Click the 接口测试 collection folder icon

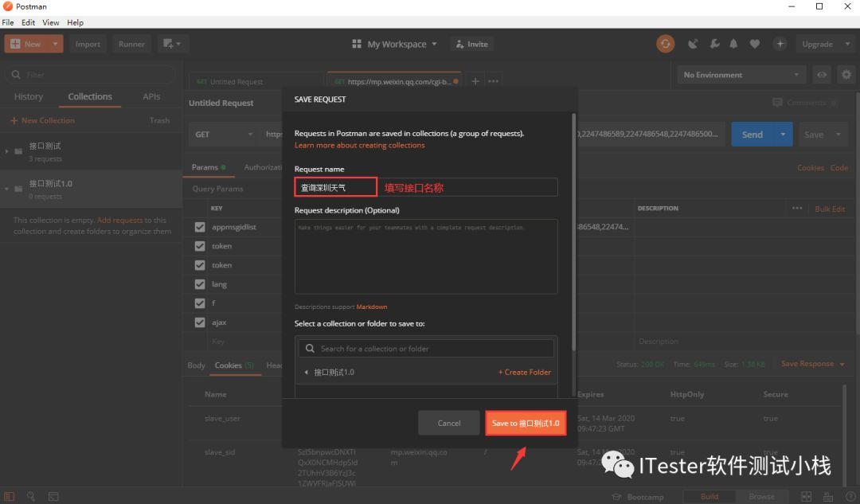coord(18,151)
